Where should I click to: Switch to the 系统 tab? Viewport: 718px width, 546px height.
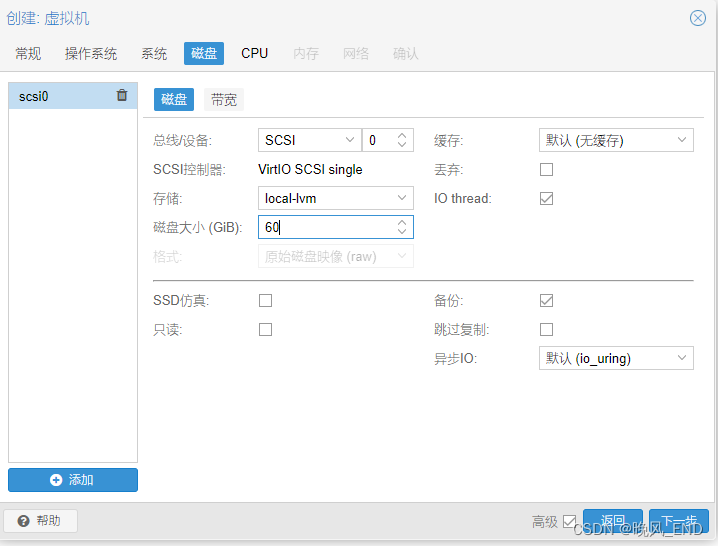(154, 54)
